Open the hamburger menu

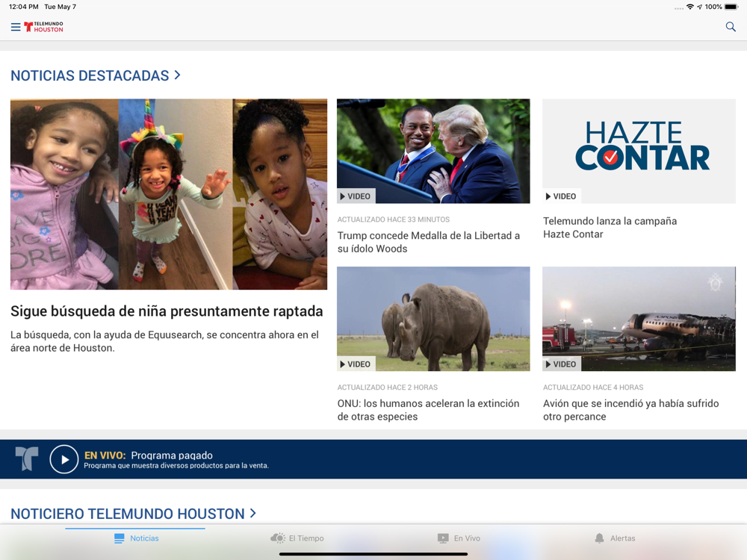pos(16,27)
